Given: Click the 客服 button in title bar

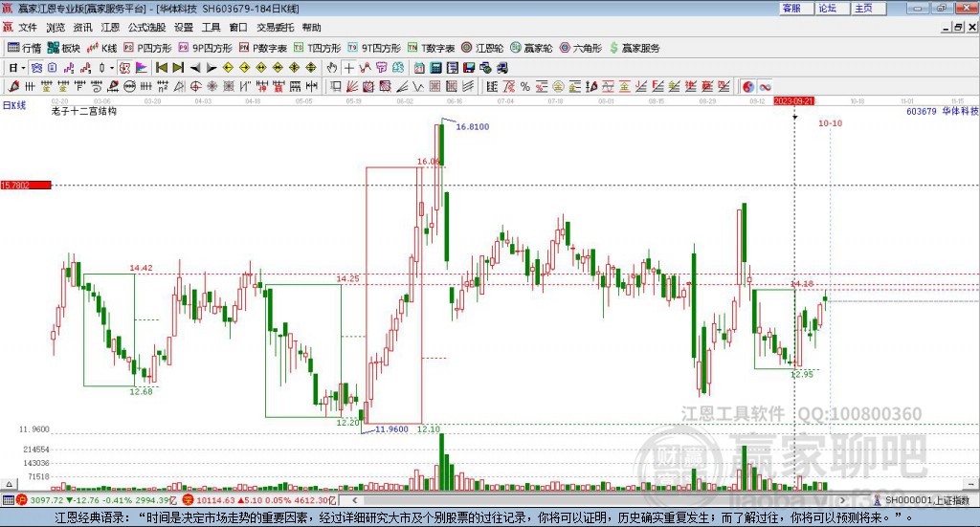Looking at the screenshot, I should 796,8.
